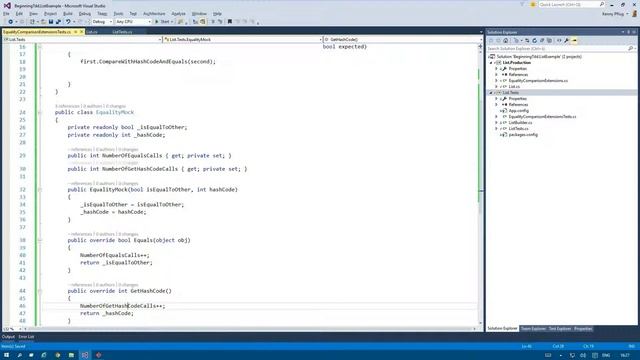
Task: Pin the EqualityComparisonExtensionsTests.cs tab
Action: click(x=76, y=32)
